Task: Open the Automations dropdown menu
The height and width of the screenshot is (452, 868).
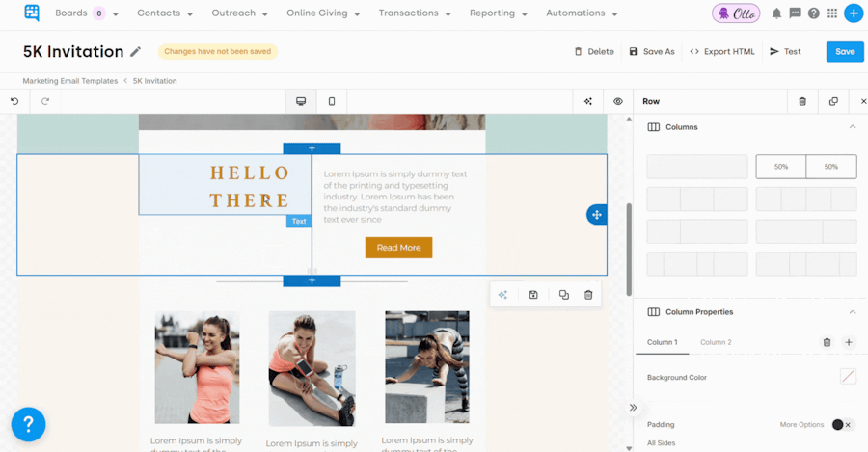Action: (582, 13)
